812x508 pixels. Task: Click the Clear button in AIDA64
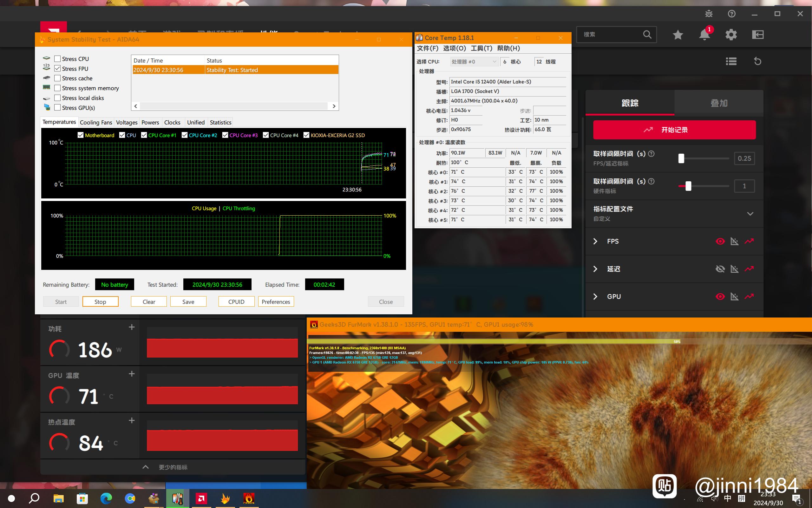149,302
